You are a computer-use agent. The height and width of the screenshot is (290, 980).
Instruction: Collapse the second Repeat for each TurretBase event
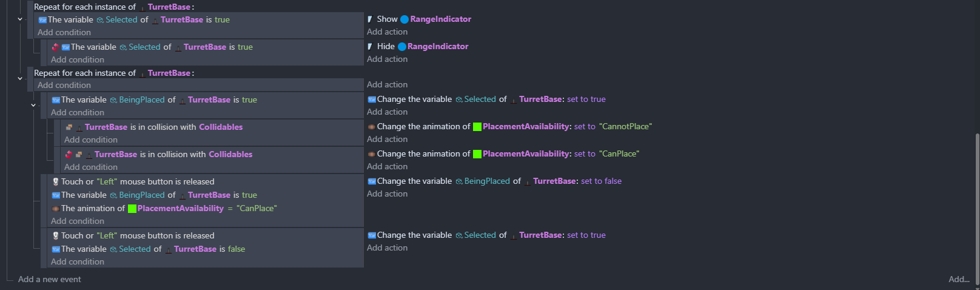(x=20, y=78)
